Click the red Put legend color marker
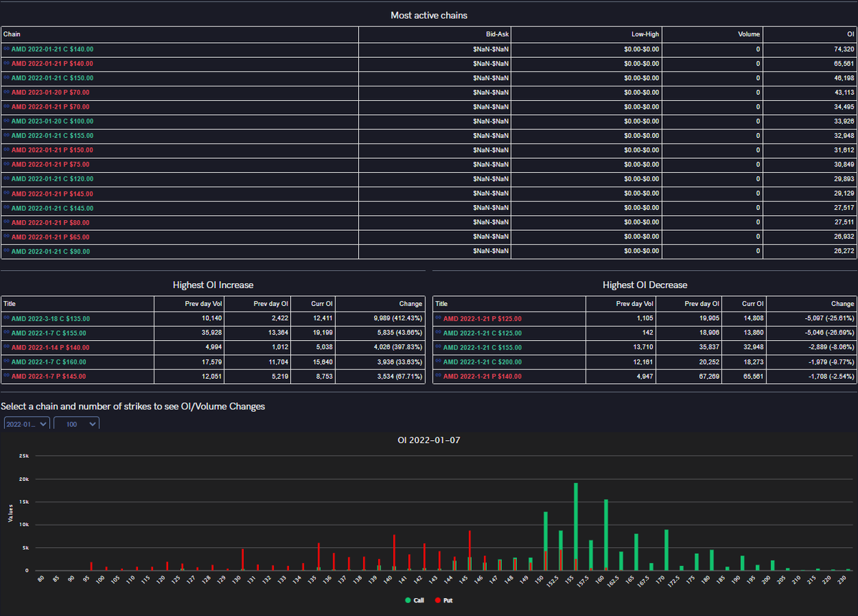Screen dimensions: 858x616 (438, 600)
